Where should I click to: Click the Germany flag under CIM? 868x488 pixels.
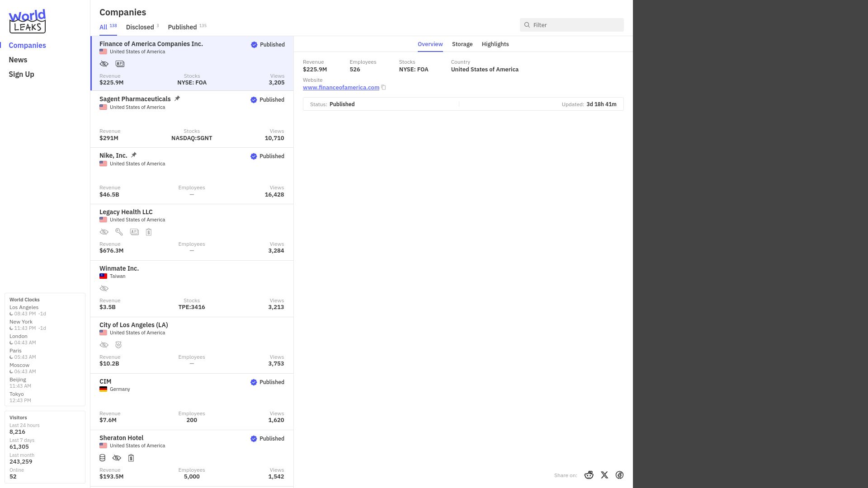103,389
